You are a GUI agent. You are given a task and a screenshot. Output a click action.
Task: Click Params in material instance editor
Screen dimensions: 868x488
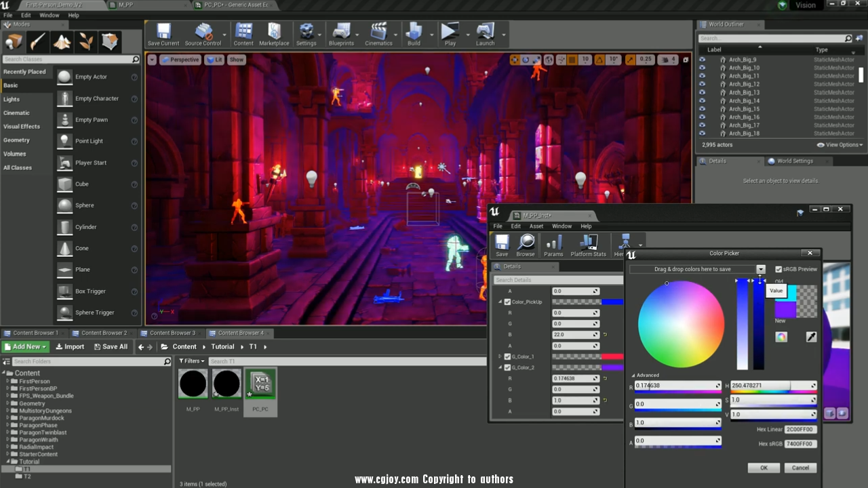click(x=553, y=245)
